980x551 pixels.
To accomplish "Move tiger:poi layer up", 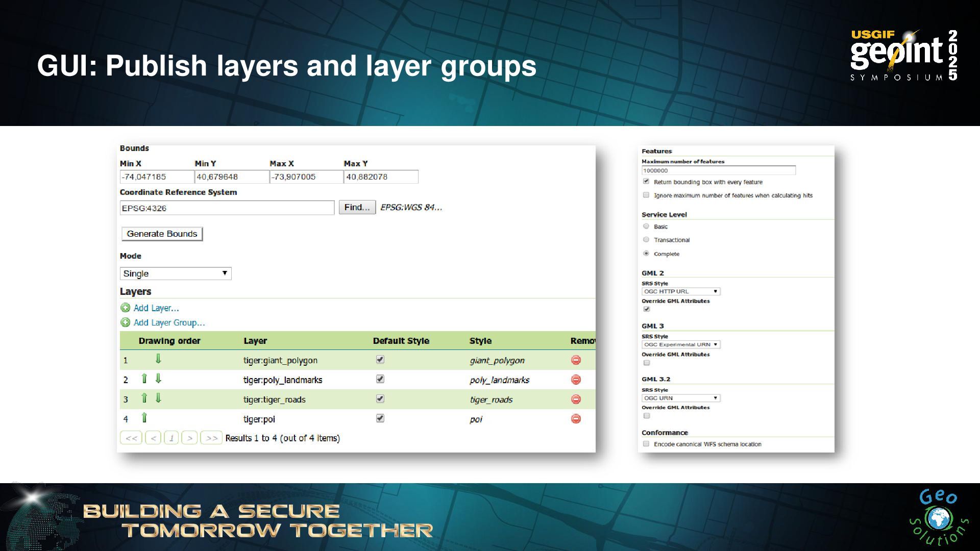I will click(x=144, y=418).
